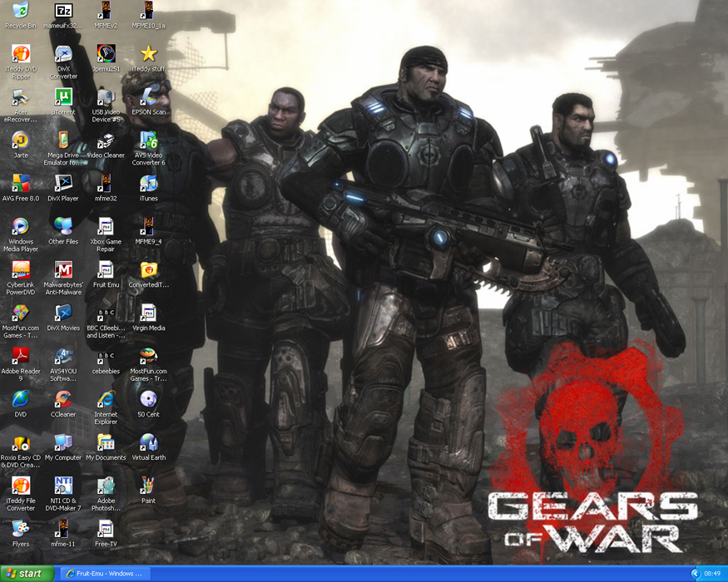The width and height of the screenshot is (728, 582).
Task: Select the mameuifx32 7z archive icon
Action: 63,10
